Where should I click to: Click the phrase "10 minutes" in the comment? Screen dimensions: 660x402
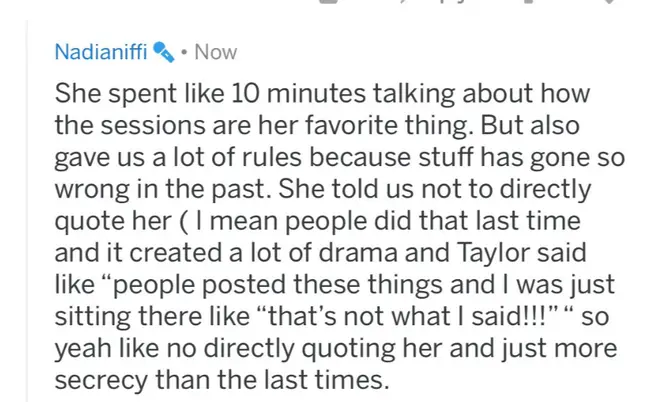(298, 93)
